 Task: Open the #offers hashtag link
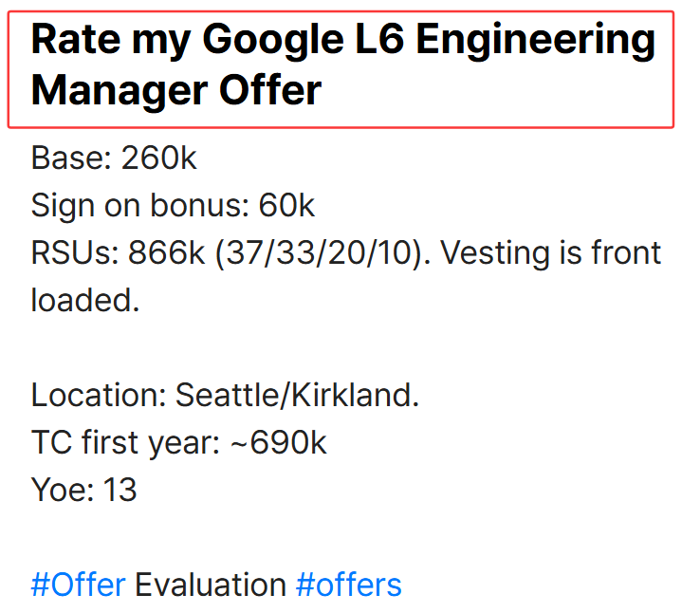pyautogui.click(x=349, y=585)
